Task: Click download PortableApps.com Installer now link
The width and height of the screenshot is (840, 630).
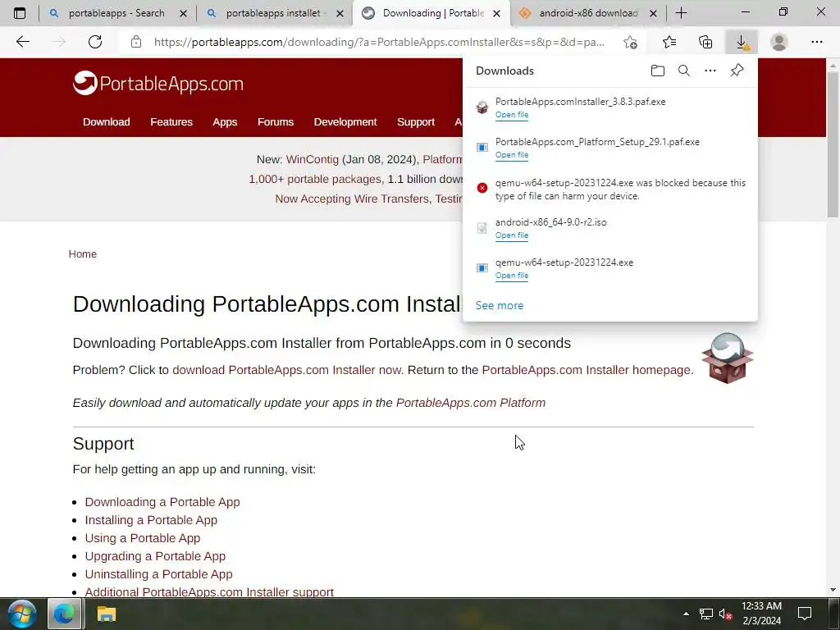Action: (286, 370)
